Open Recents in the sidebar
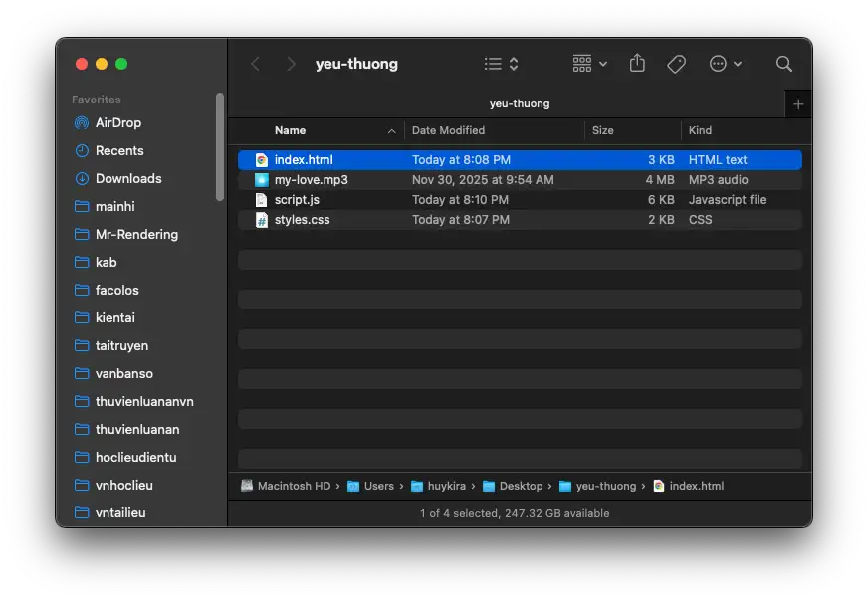Image resolution: width=868 pixels, height=601 pixels. 118,151
